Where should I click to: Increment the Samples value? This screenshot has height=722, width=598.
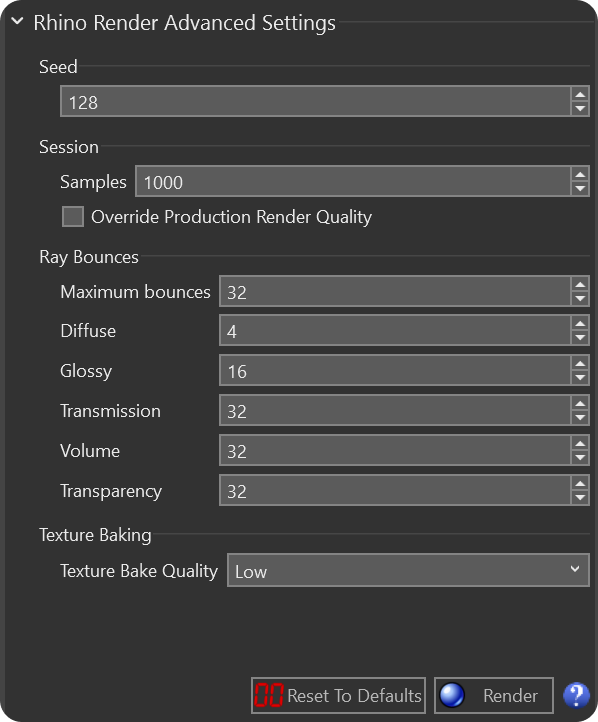coord(580,174)
